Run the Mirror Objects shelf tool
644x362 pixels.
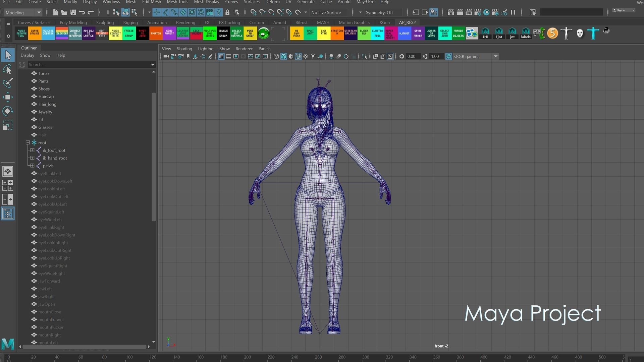[458, 33]
